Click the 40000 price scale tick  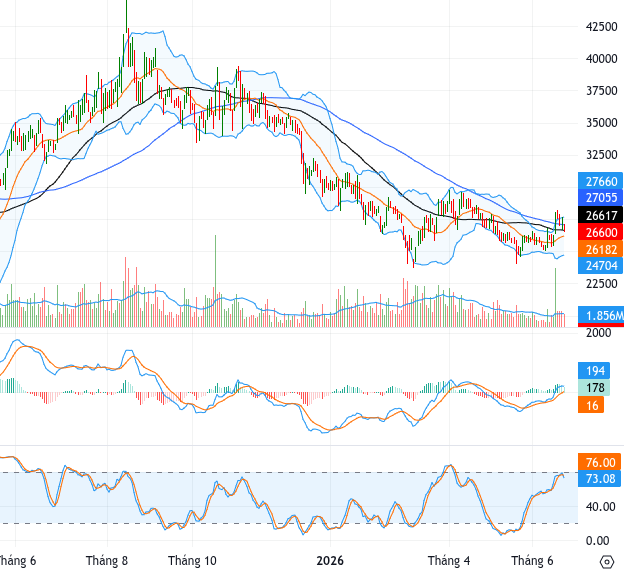click(601, 59)
